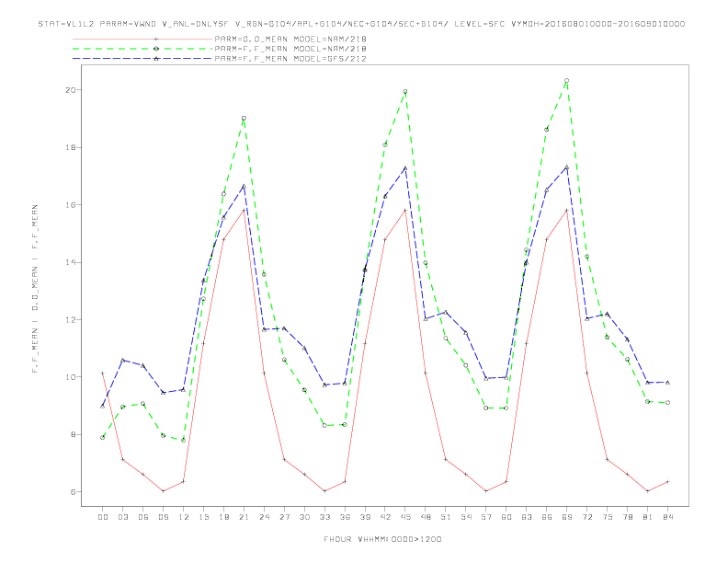Click y-axis tick label 8
728x563 pixels.
pos(74,434)
